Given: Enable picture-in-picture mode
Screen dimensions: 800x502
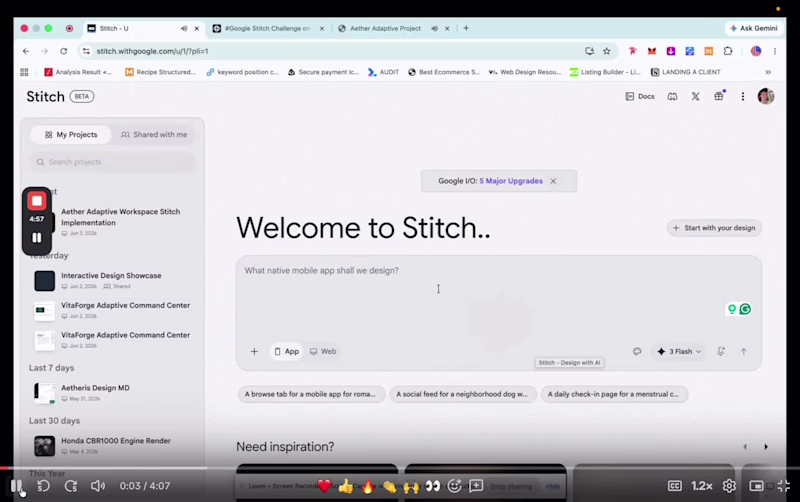Looking at the screenshot, I should point(756,486).
